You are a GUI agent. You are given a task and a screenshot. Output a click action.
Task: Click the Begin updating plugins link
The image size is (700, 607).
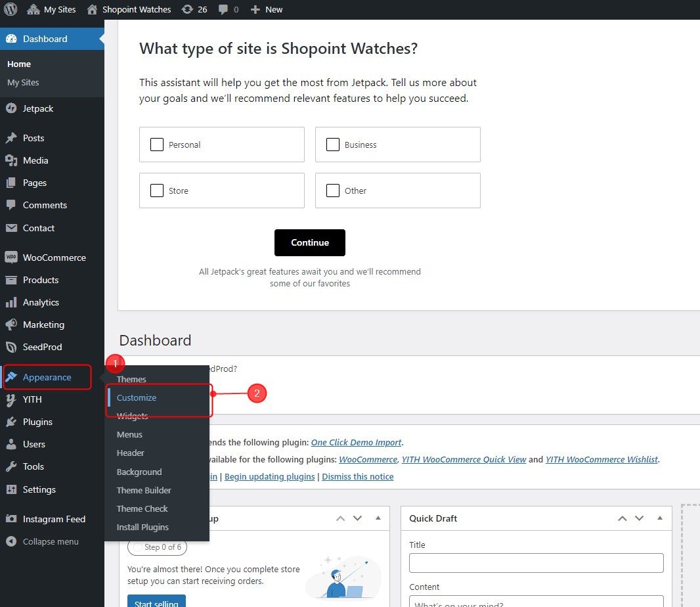pos(270,476)
